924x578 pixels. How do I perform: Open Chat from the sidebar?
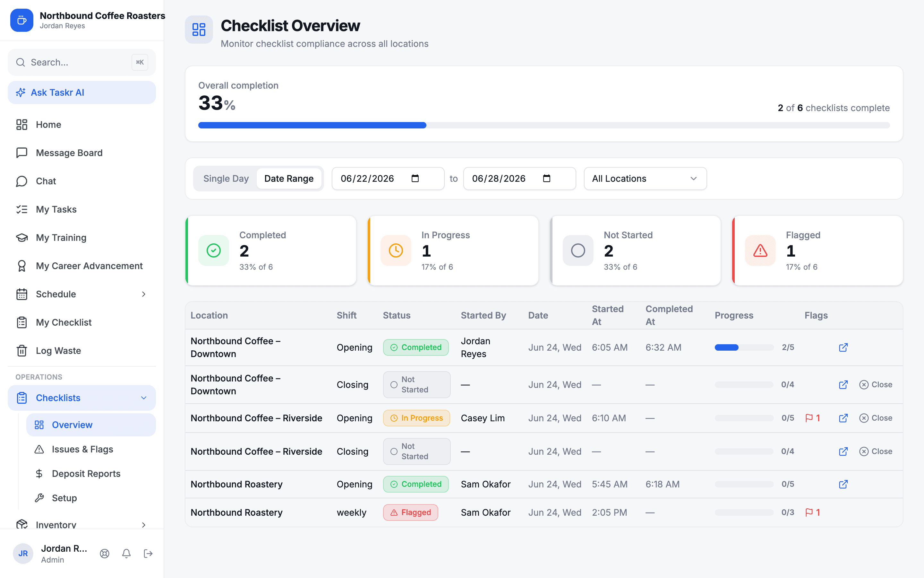pyautogui.click(x=82, y=181)
